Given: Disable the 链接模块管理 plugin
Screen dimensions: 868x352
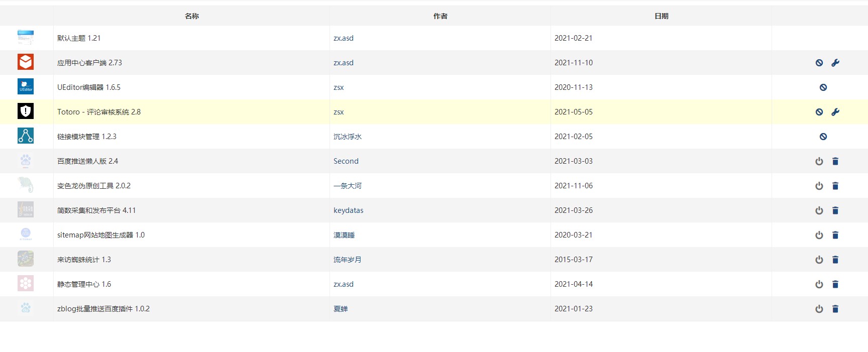Looking at the screenshot, I should [x=823, y=137].
